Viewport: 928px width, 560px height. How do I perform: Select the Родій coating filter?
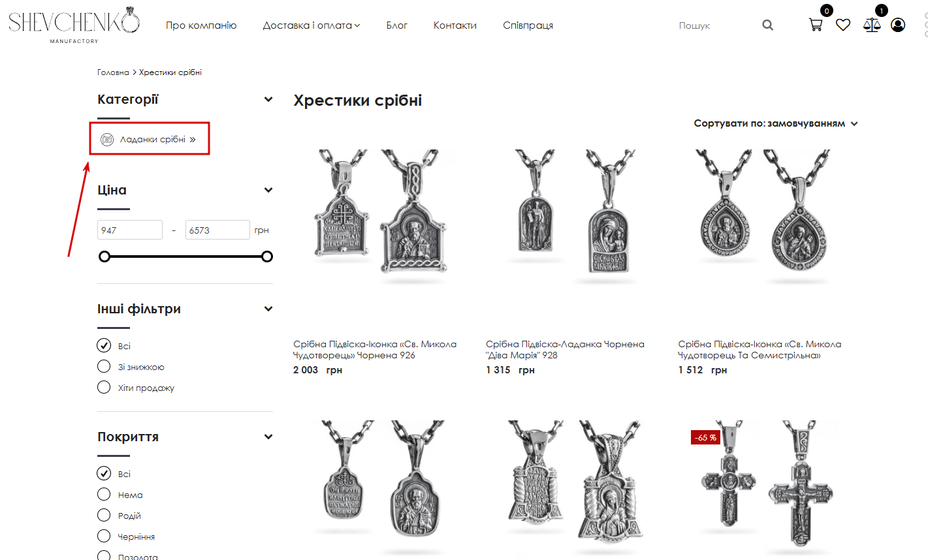(104, 515)
